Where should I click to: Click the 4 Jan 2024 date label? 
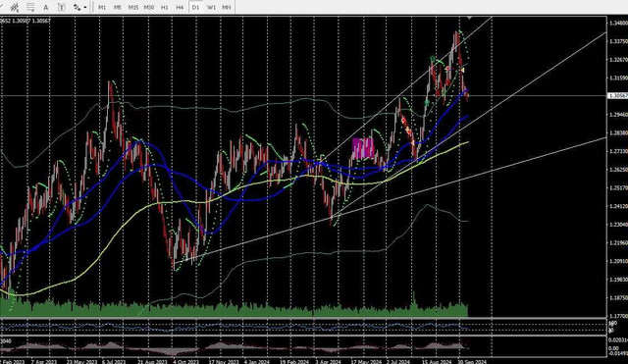tap(257, 362)
